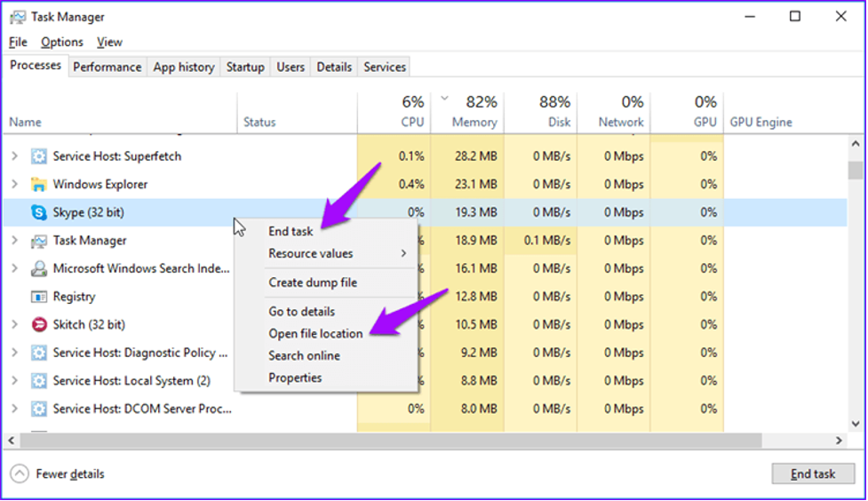Choose End task in context menu
868x501 pixels.
pyautogui.click(x=291, y=231)
